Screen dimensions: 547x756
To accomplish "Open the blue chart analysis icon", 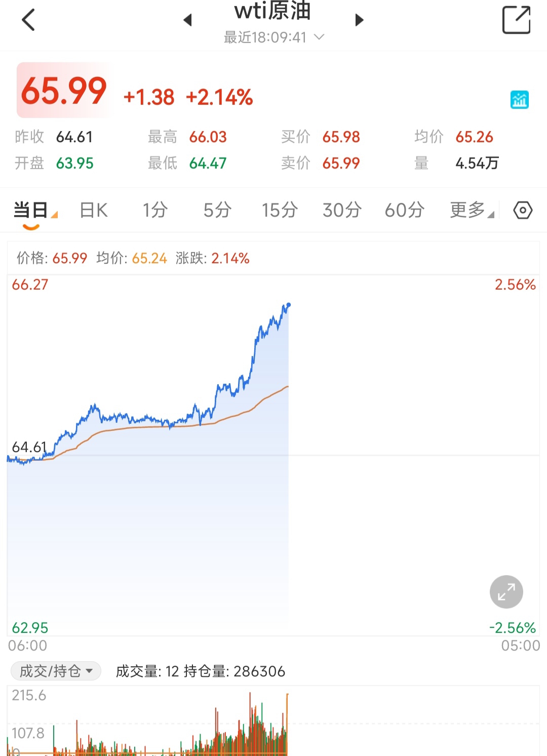I will click(519, 100).
